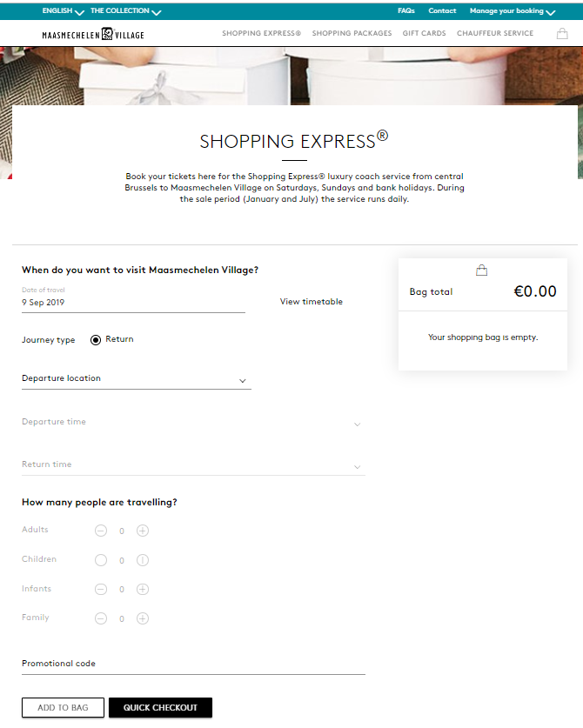
Task: Increase the Infants count with plus
Action: 143,589
